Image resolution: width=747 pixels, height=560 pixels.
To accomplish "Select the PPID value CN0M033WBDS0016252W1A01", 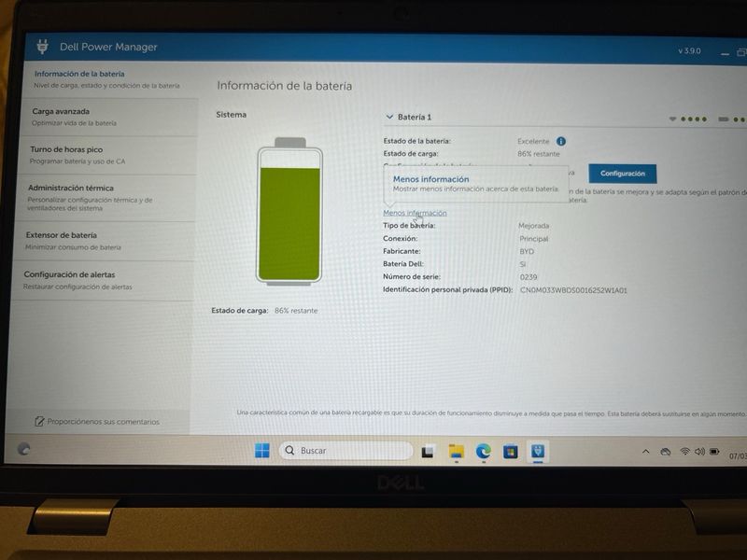I will [x=573, y=290].
